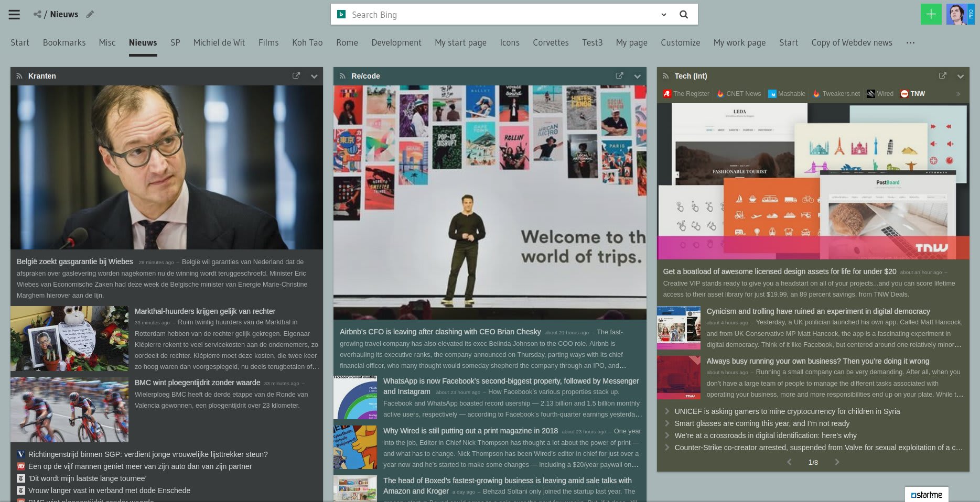
Task: Open the hamburger navigation menu
Action: (x=14, y=14)
